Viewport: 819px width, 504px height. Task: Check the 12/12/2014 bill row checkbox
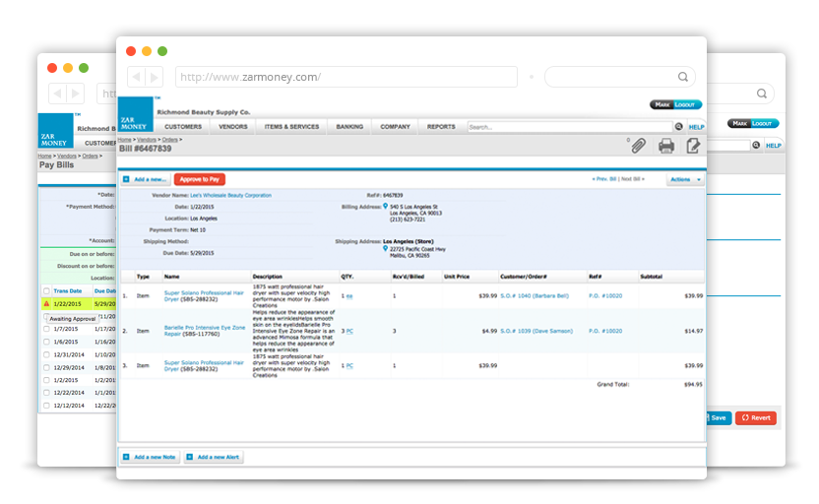coord(46,406)
